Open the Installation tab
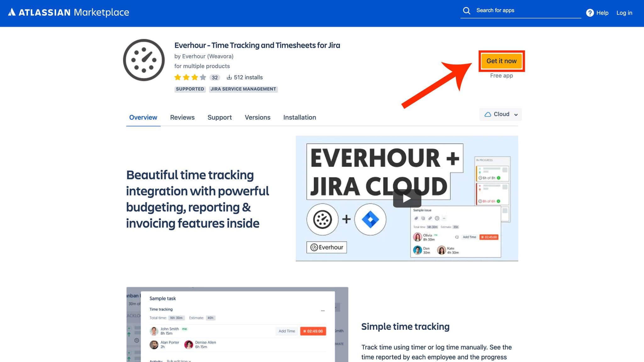The height and width of the screenshot is (362, 644). pyautogui.click(x=300, y=117)
